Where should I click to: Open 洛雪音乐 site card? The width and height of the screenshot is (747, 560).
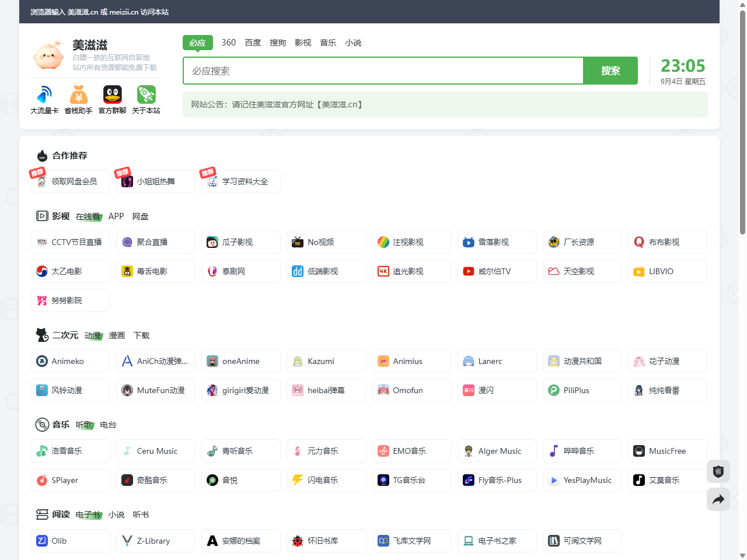(71, 451)
